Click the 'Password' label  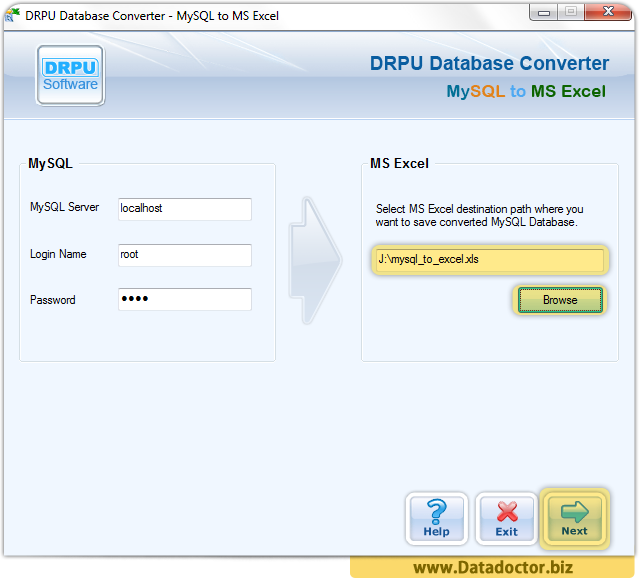(x=53, y=300)
